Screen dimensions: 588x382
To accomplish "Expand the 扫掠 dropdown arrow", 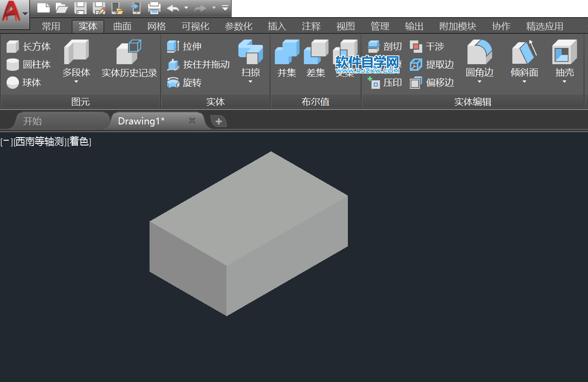I will [251, 82].
